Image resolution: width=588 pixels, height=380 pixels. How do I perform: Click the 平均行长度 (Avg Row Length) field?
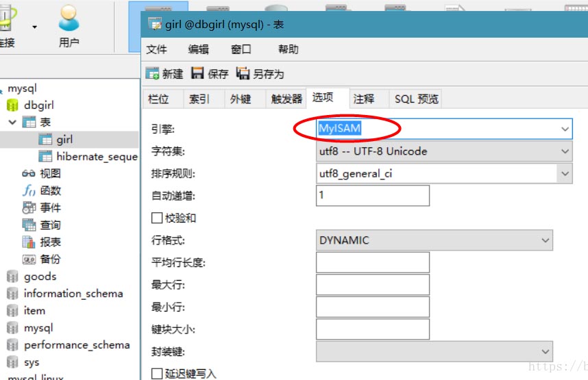(373, 262)
